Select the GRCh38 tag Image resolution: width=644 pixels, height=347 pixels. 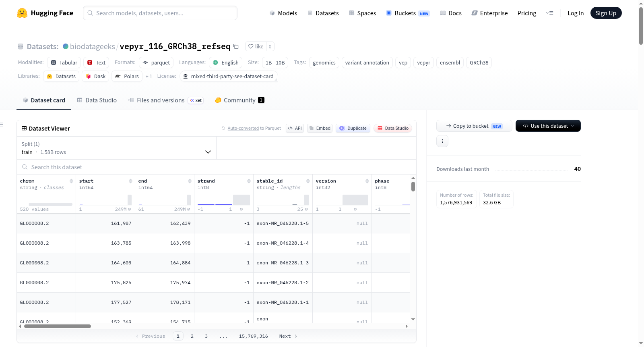(479, 62)
